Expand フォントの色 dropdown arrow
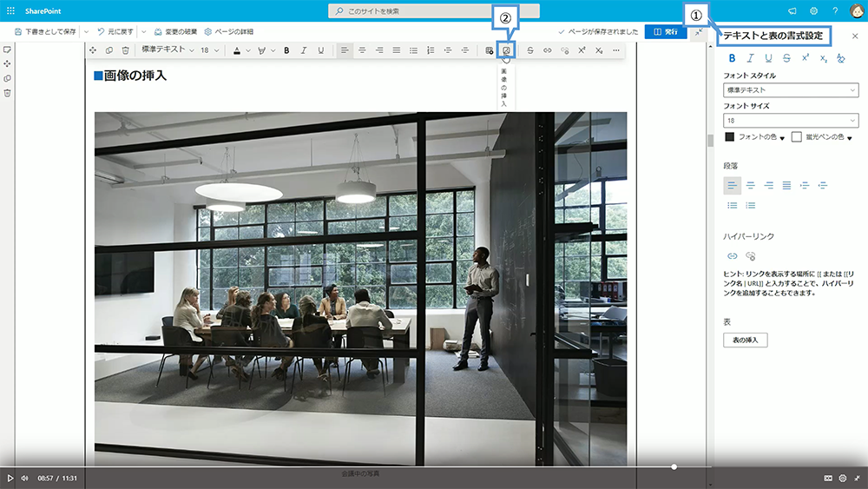Viewport: 868px width, 489px height. (782, 138)
